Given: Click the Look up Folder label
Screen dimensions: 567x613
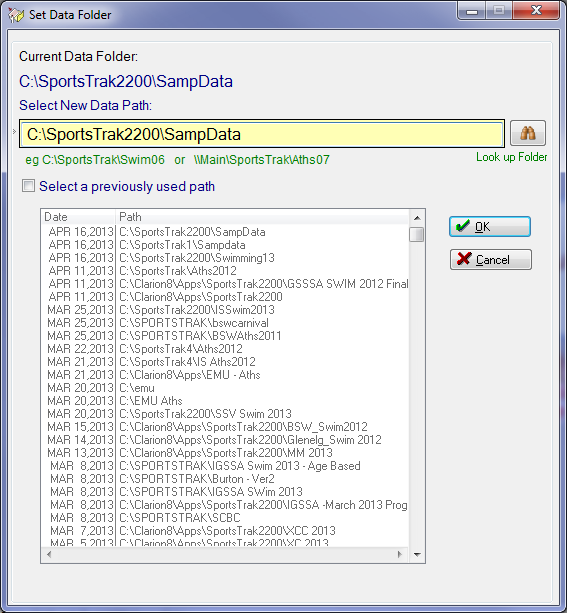Looking at the screenshot, I should [511, 157].
